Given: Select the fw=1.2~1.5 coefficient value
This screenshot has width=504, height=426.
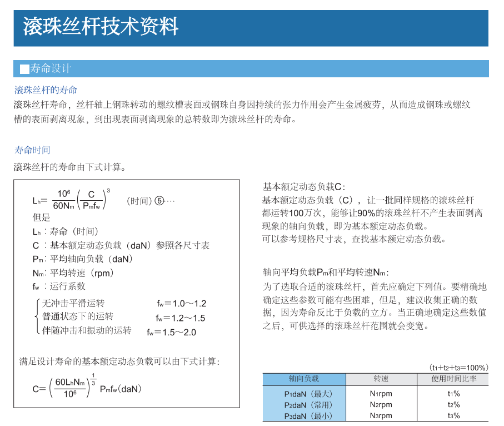Looking at the screenshot, I should (181, 318).
